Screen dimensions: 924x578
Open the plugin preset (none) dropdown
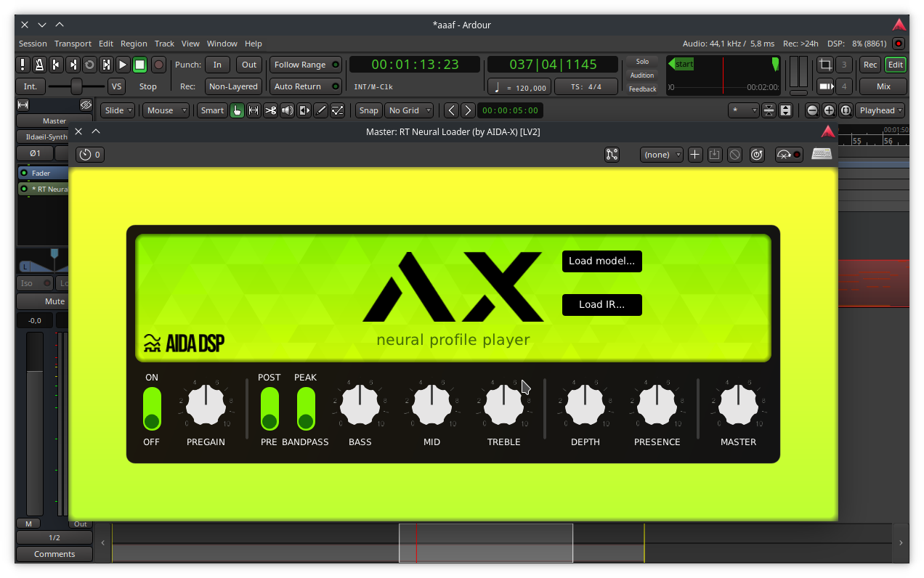tap(662, 154)
